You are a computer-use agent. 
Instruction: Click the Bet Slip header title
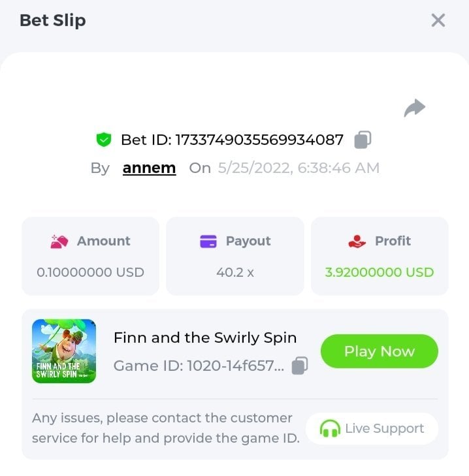(53, 21)
